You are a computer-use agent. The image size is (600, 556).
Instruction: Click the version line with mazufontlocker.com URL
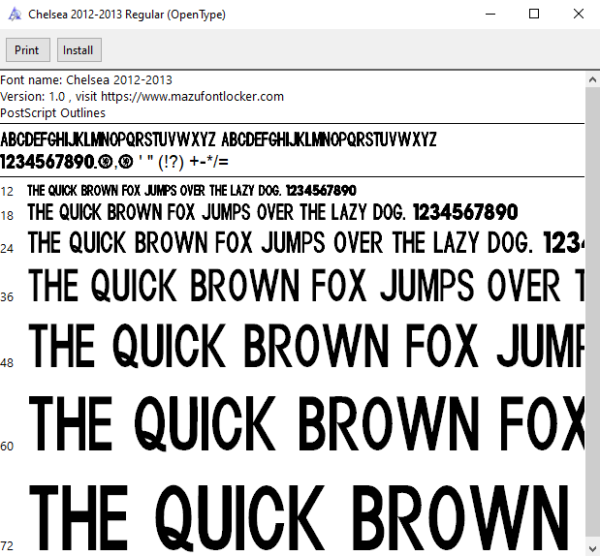point(142,96)
